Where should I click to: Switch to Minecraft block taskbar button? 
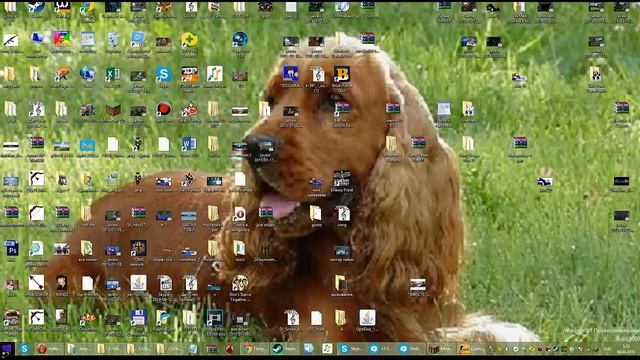tap(441, 349)
